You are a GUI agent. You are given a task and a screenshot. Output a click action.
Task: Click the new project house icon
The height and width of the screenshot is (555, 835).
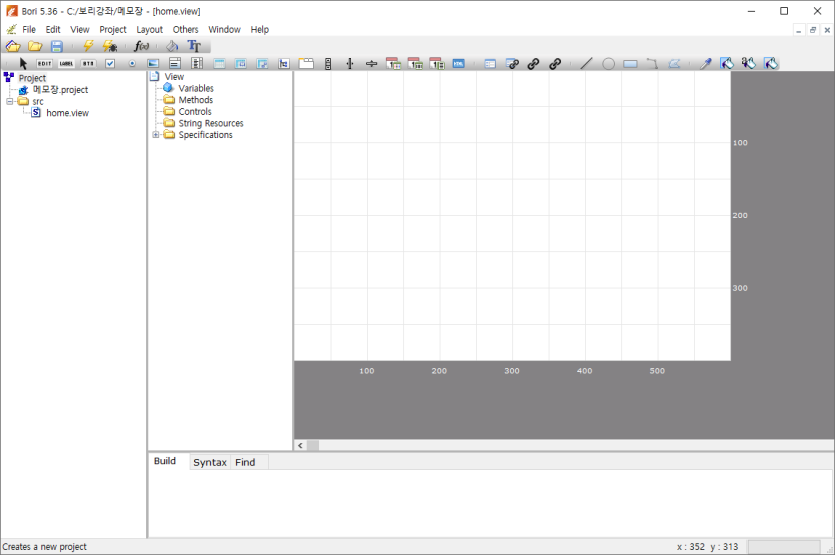(x=13, y=46)
